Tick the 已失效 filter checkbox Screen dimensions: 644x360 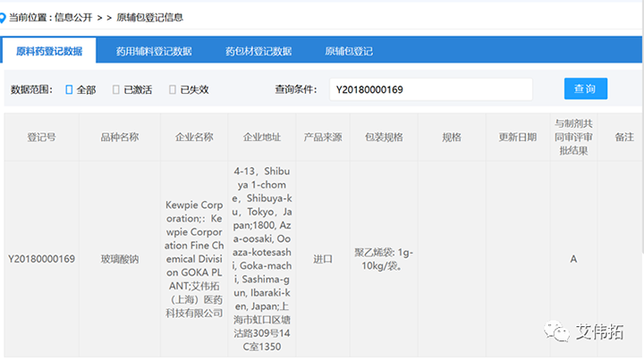[173, 89]
